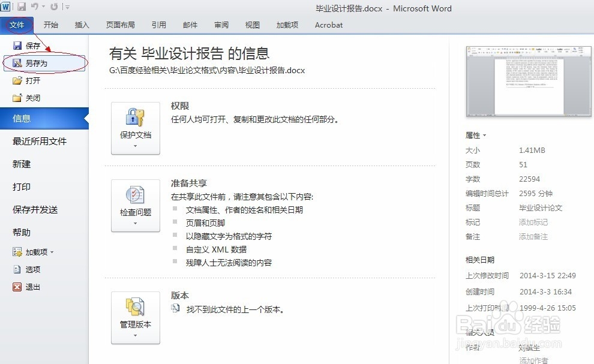The height and width of the screenshot is (364, 594).
Task: Open the Undo history dropdown arrow
Action: pos(44,7)
